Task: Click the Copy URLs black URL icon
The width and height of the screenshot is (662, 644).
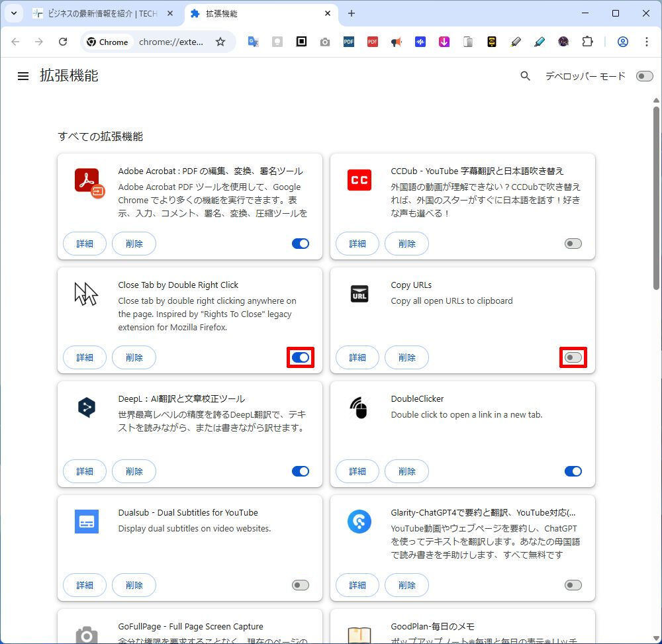Action: click(x=359, y=294)
